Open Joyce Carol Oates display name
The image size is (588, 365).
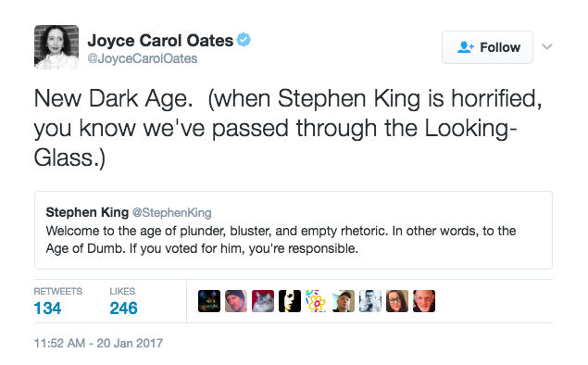[x=160, y=41]
